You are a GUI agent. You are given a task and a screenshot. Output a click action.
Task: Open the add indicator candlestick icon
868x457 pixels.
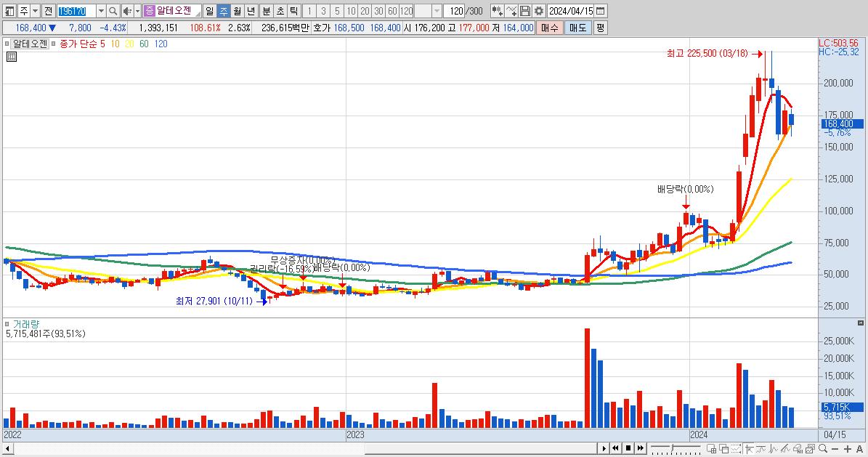coord(497,10)
